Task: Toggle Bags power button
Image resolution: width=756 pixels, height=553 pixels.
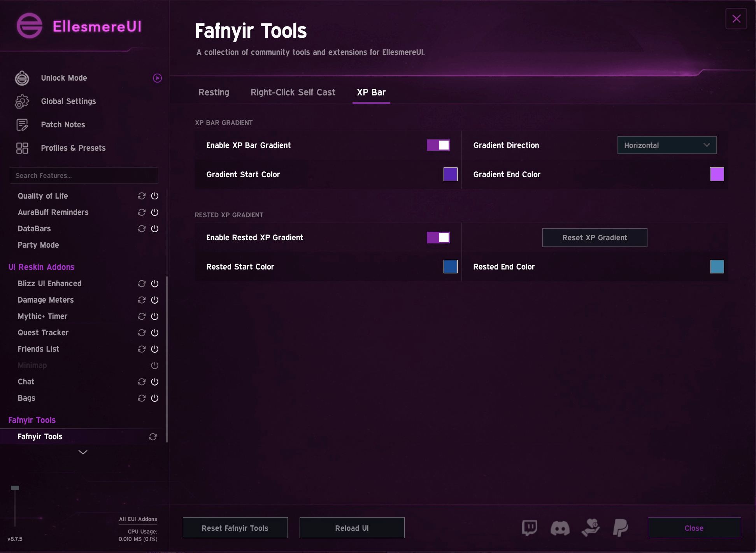Action: 155,398
